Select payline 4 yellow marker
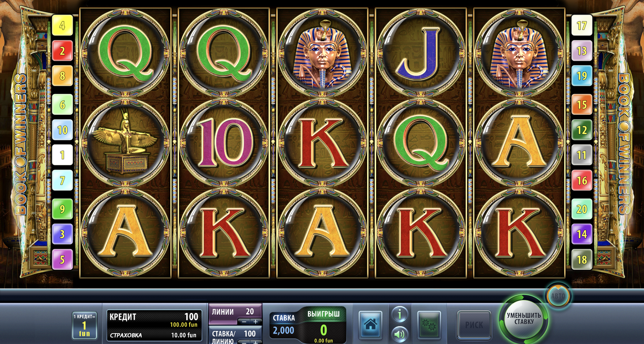 pos(62,26)
